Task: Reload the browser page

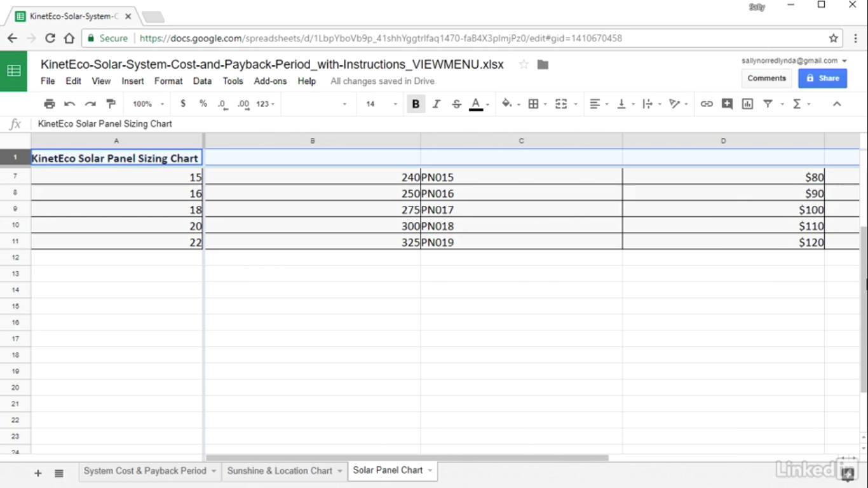Action: pyautogui.click(x=50, y=38)
